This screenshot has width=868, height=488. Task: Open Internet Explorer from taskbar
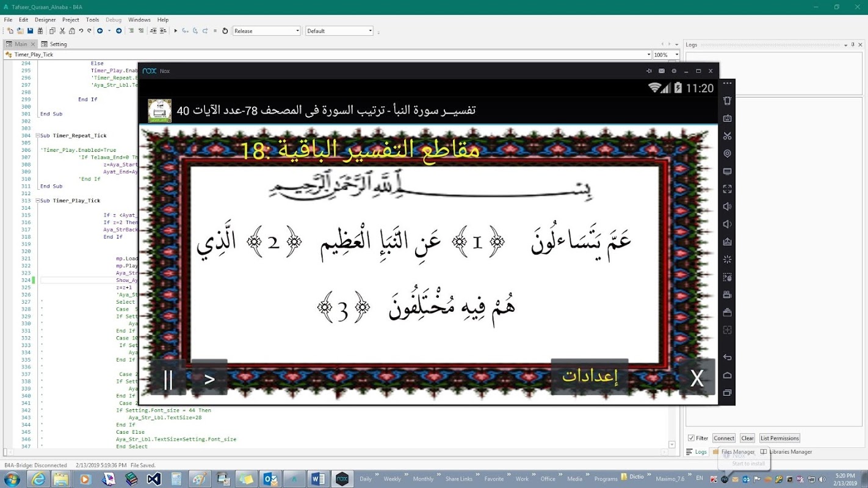(39, 479)
